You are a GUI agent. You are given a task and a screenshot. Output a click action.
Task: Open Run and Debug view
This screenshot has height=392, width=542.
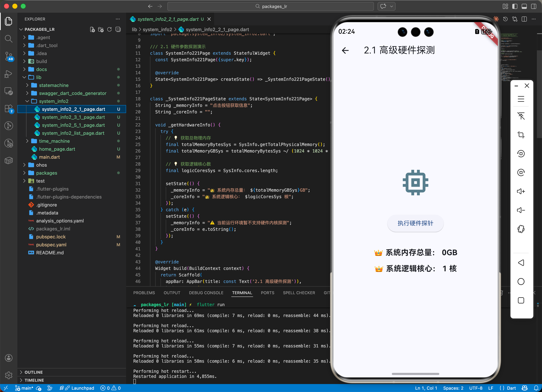tap(9, 74)
